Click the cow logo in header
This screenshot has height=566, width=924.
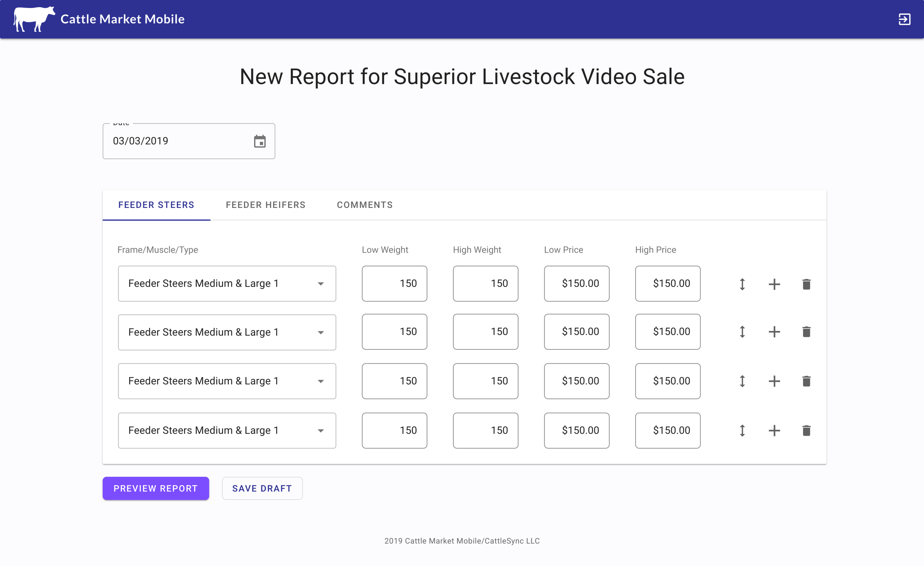34,19
